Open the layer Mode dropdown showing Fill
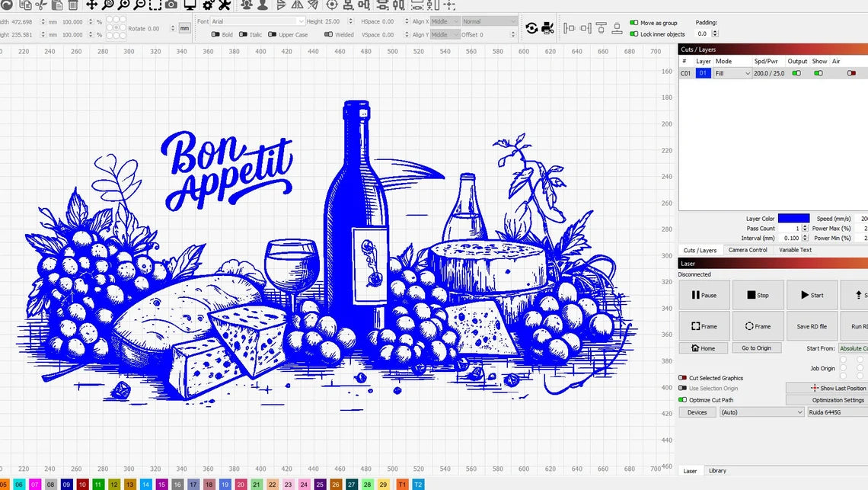The image size is (868, 490). coord(732,73)
